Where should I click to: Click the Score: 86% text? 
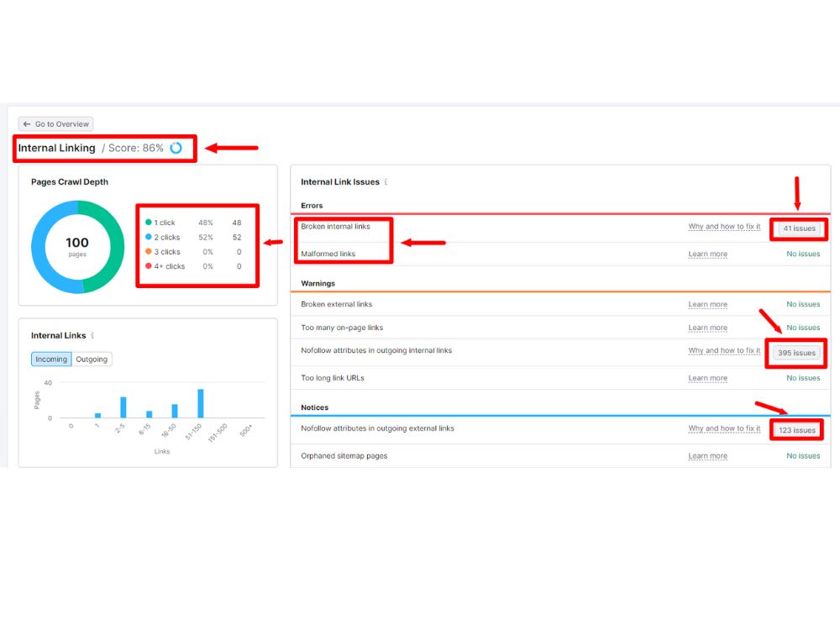click(x=135, y=148)
